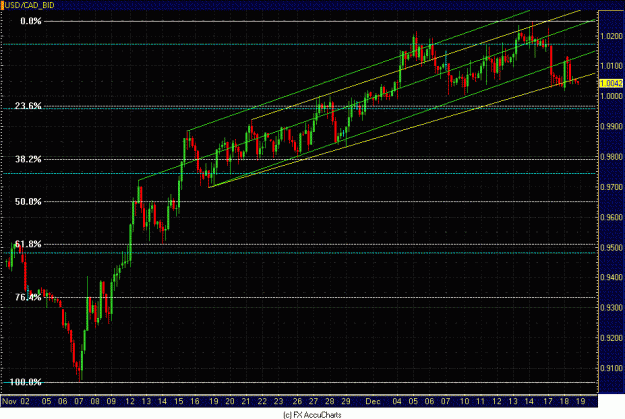This screenshot has height=419, width=625.
Task: Pick the 23 date on time axis
Action: pyautogui.click(x=278, y=401)
